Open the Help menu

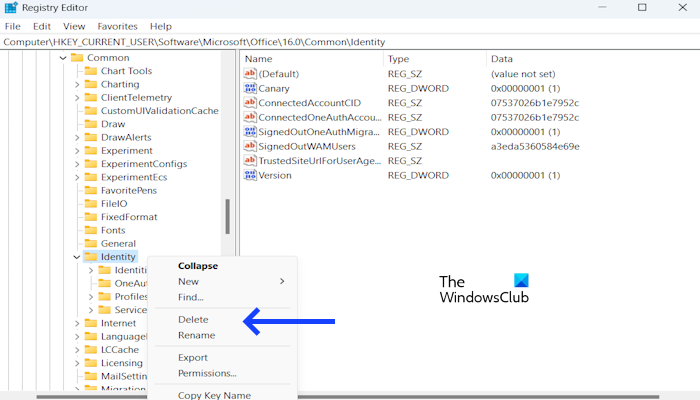pyautogui.click(x=161, y=26)
